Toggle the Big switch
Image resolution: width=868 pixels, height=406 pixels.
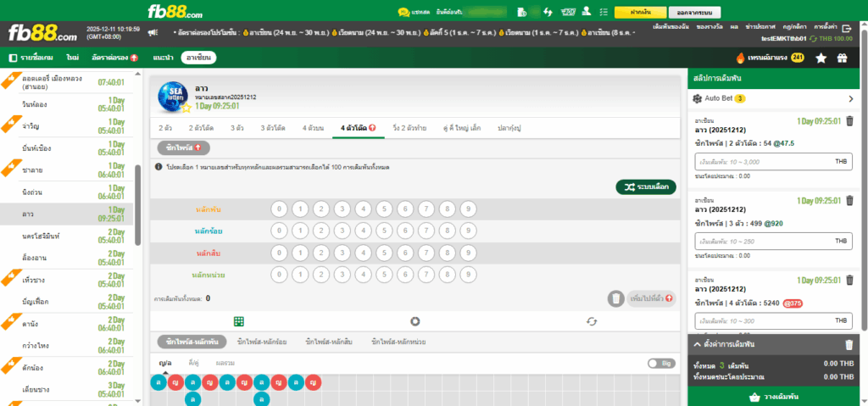(x=661, y=364)
